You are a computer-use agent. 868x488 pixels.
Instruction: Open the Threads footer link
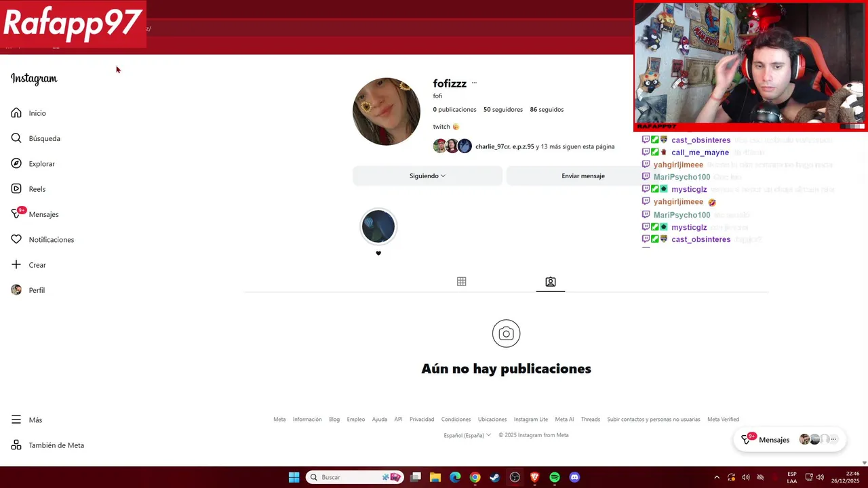click(591, 419)
